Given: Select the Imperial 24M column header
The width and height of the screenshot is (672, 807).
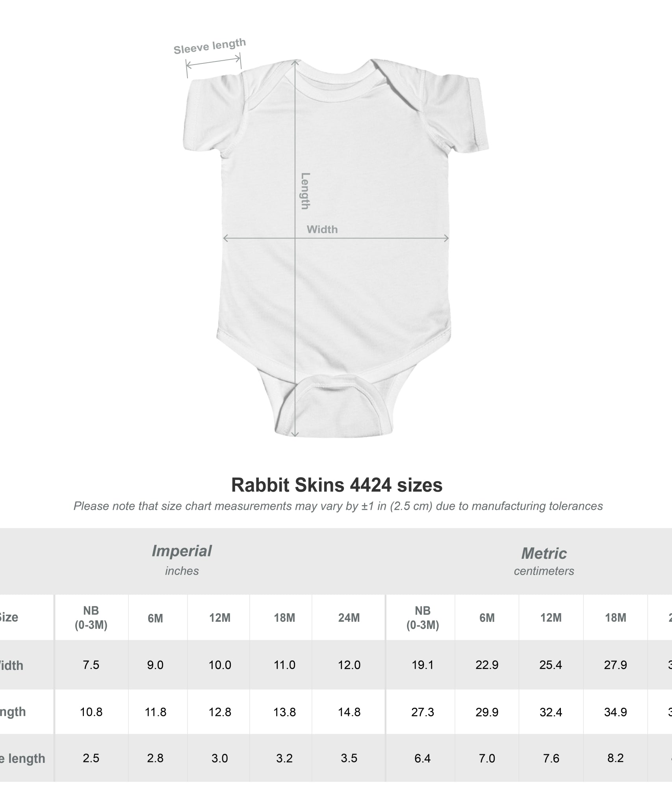Looking at the screenshot, I should tap(349, 617).
